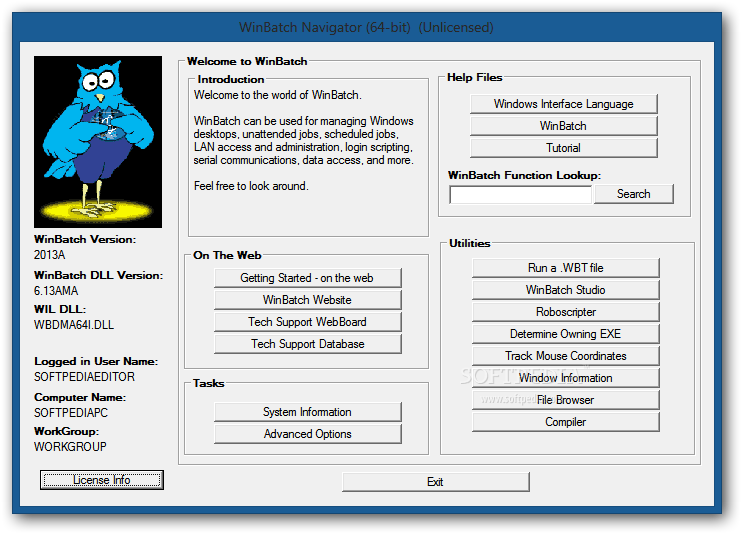742x534 pixels.
Task: Open the Tech Support WebBoard
Action: [x=308, y=322]
